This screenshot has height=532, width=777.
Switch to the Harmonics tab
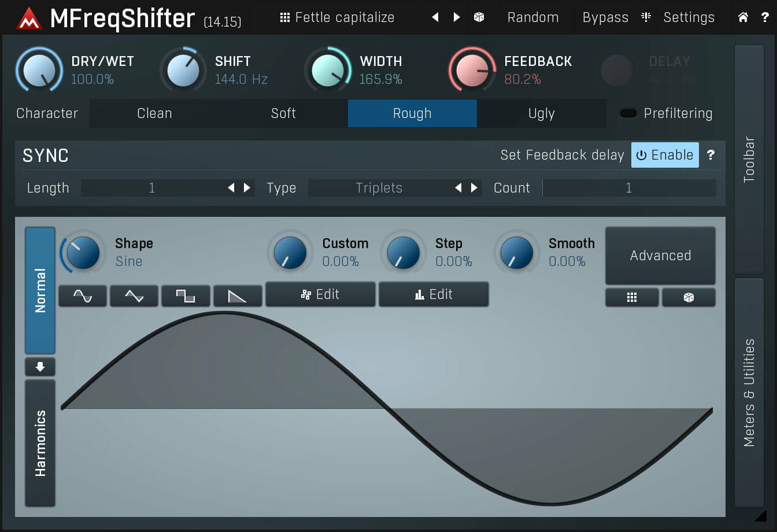click(40, 444)
